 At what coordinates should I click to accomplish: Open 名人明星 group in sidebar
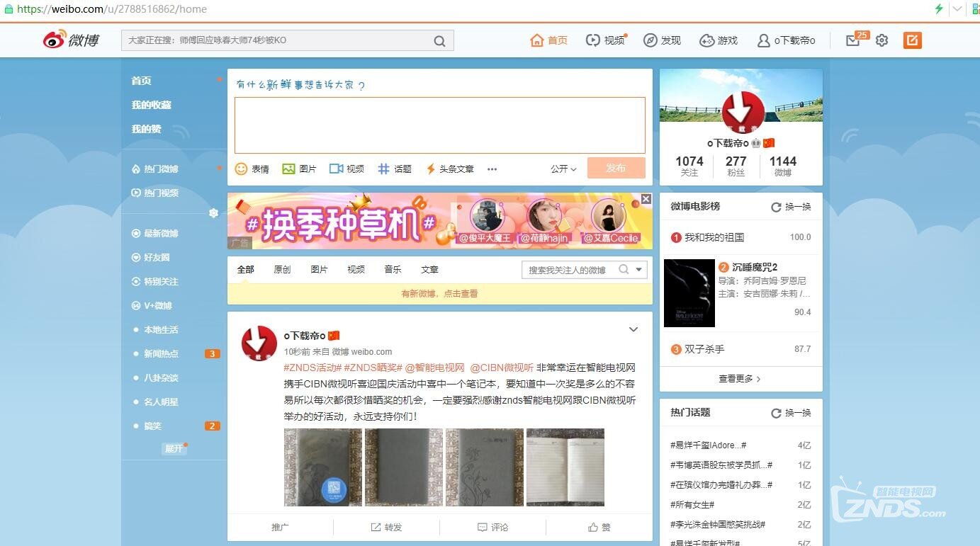[161, 402]
